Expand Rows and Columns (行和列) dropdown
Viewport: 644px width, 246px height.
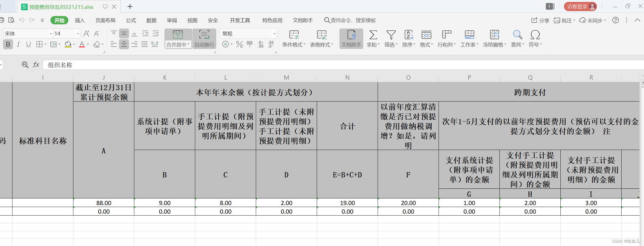[455, 44]
